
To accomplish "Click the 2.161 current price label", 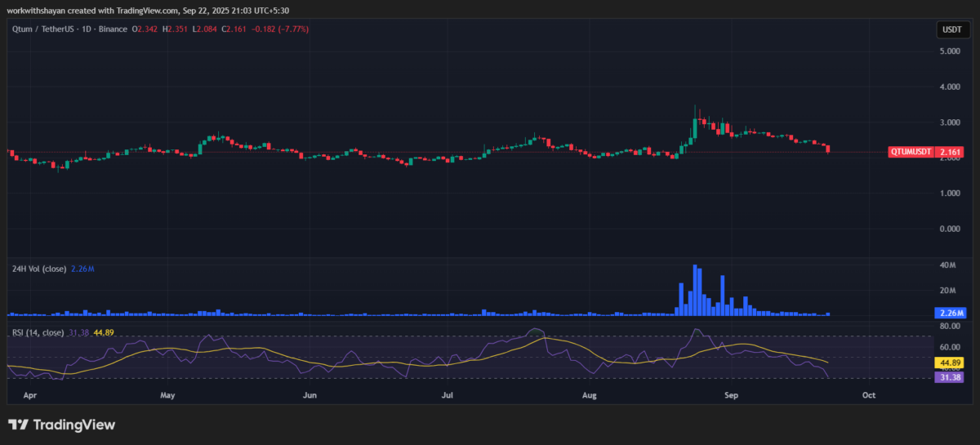I will click(x=951, y=152).
